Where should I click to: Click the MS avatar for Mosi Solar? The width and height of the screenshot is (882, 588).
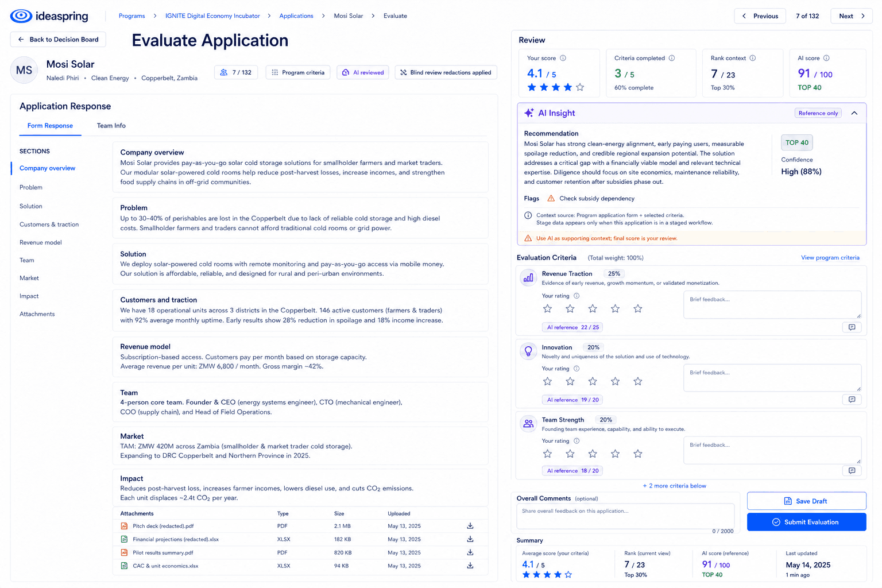[24, 70]
